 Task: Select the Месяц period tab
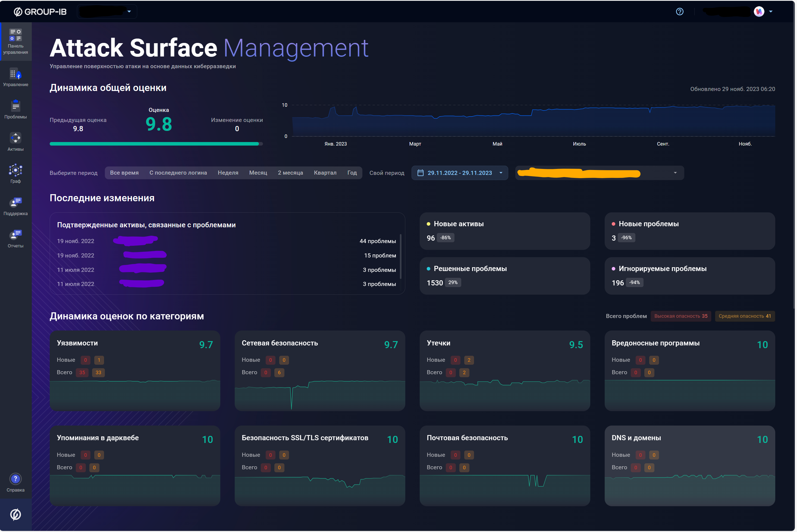258,173
